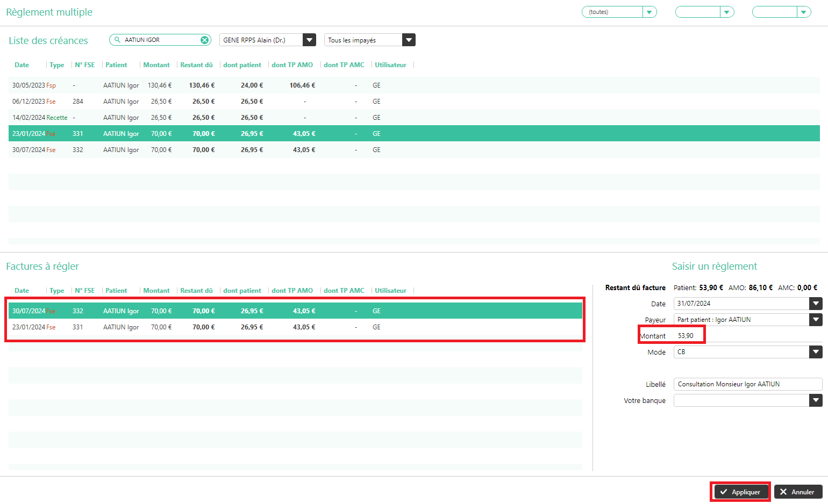Open the rightmost empty dropdown at top
This screenshot has height=504, width=828.
point(803,12)
